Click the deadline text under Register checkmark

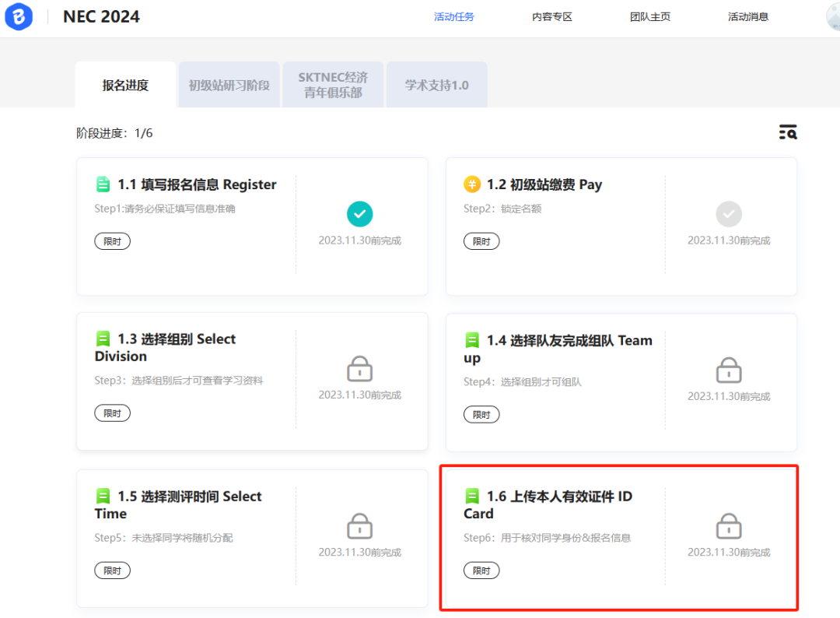tap(359, 241)
